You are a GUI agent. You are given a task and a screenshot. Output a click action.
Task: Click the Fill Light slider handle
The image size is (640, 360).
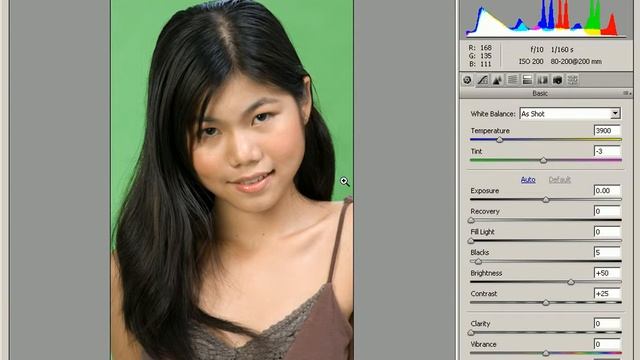[x=471, y=241]
